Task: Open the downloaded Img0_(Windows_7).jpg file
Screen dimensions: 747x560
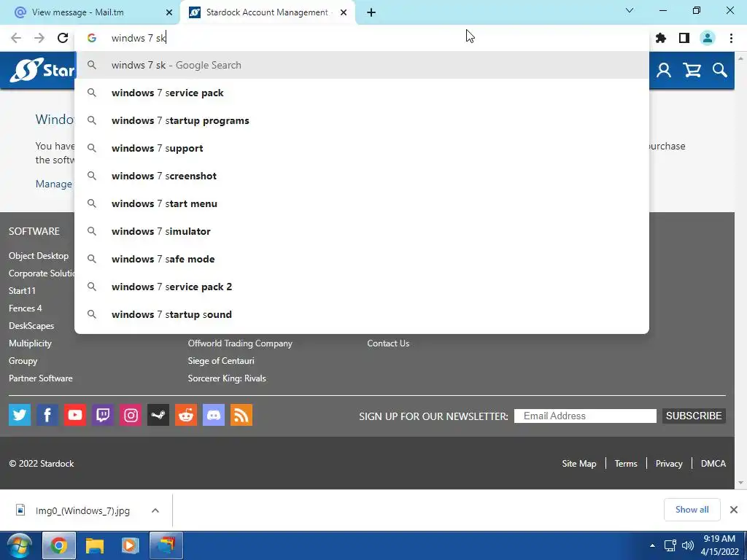Action: click(73, 510)
